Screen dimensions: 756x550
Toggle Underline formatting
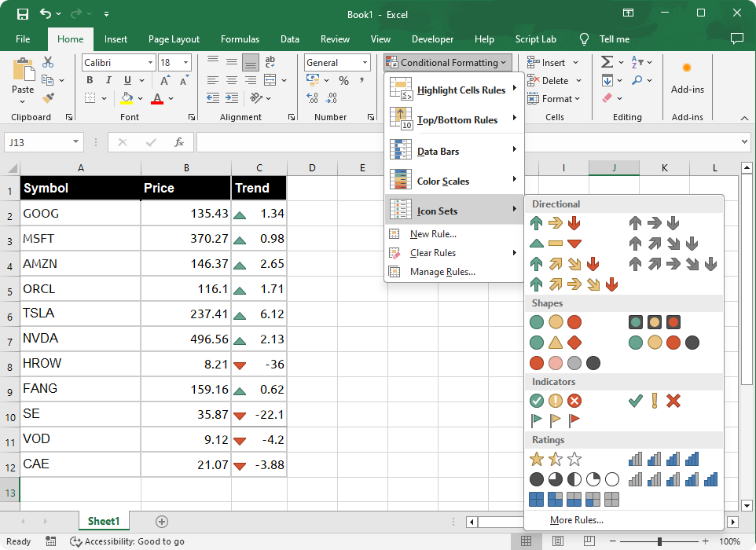pyautogui.click(x=127, y=80)
